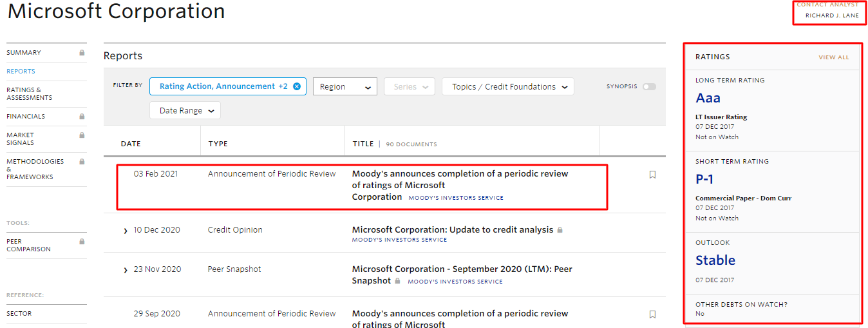The image size is (868, 328).
Task: Open Methodologies & Frameworks section
Action: pos(35,169)
